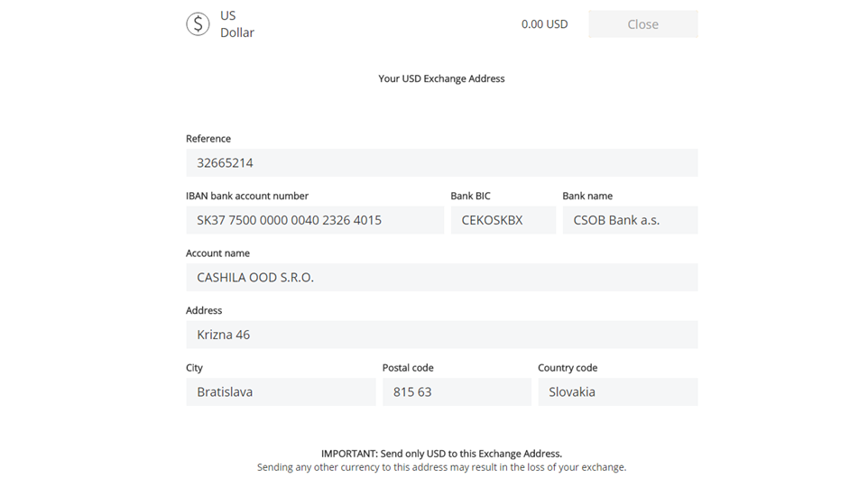This screenshot has height=487, width=868.
Task: Click the Your USD Exchange Address heading
Action: click(441, 78)
